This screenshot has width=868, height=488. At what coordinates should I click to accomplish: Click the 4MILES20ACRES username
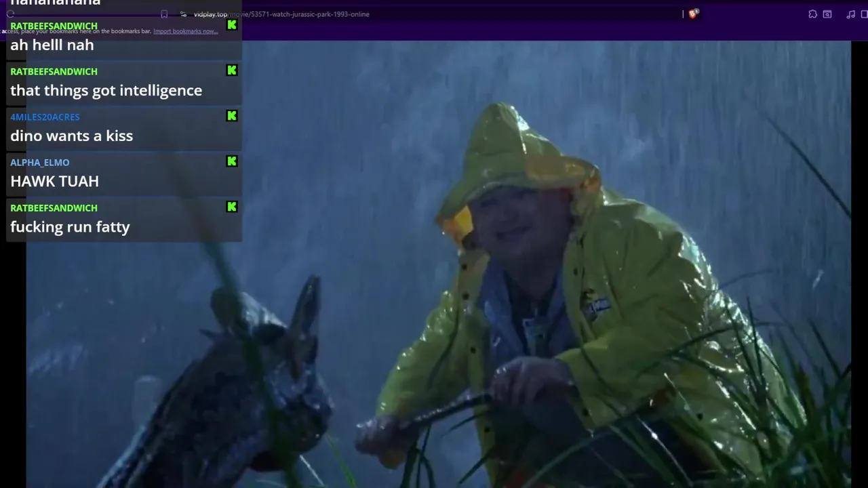tap(45, 117)
